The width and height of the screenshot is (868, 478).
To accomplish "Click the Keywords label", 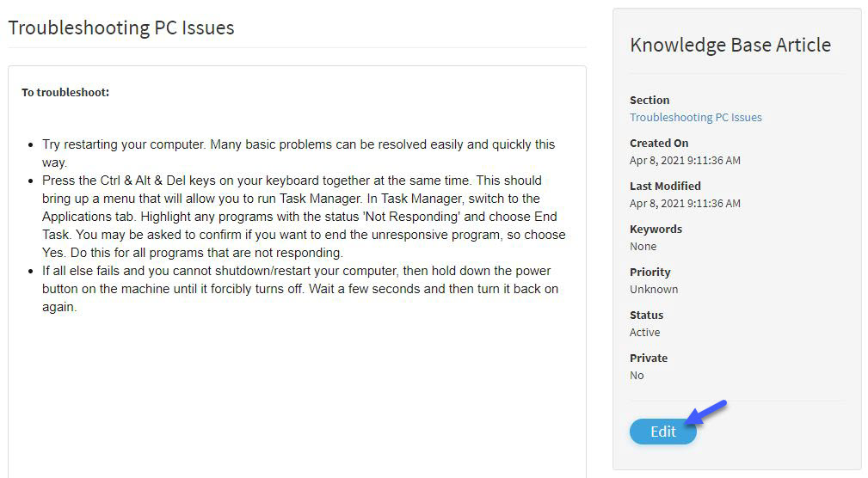I will click(656, 229).
